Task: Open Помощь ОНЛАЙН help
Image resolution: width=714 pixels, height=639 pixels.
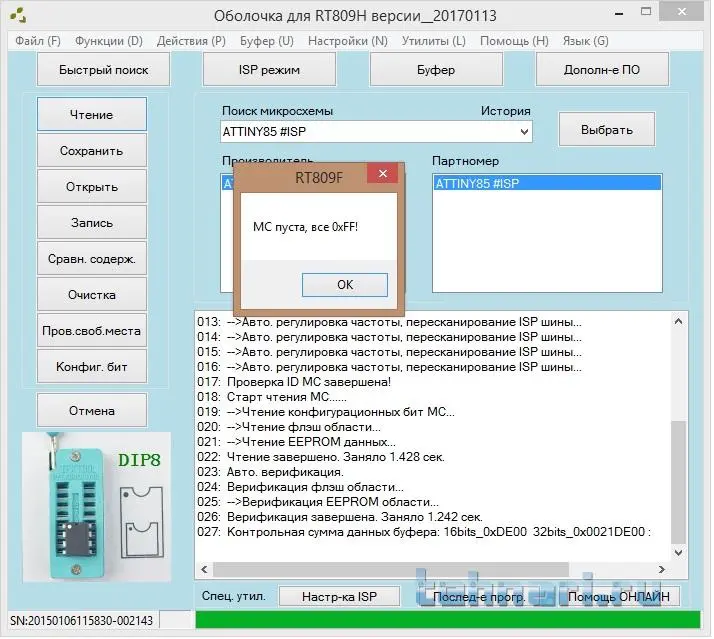Action: (618, 596)
